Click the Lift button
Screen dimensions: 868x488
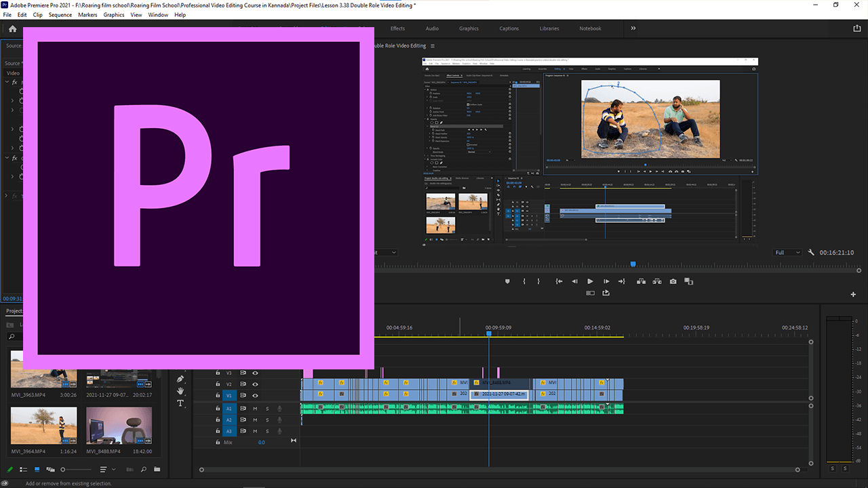pos(641,281)
